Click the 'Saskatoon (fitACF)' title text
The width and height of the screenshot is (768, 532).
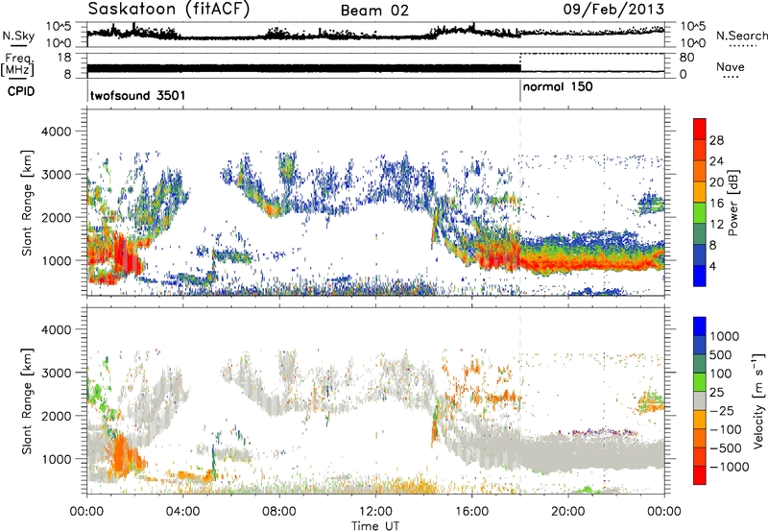tap(168, 10)
